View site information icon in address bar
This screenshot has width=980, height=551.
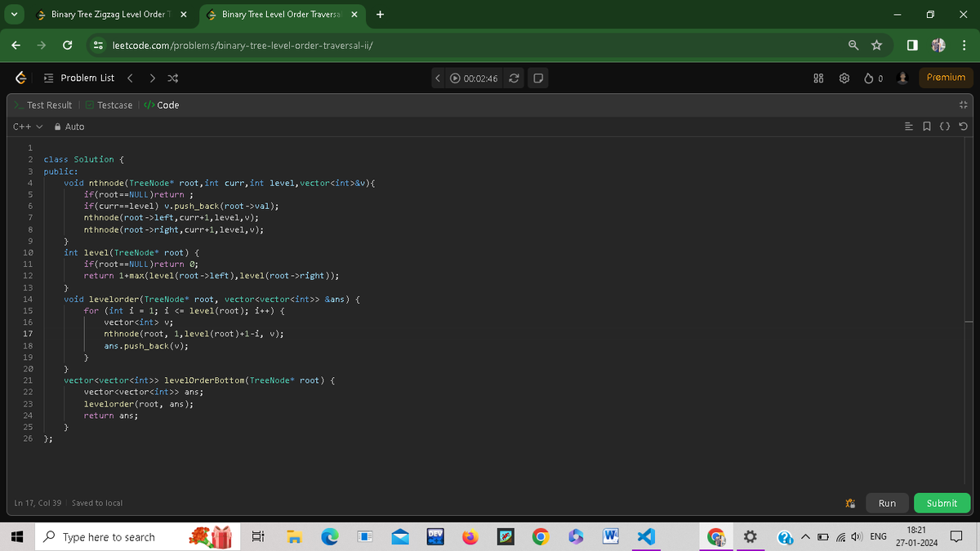(98, 46)
